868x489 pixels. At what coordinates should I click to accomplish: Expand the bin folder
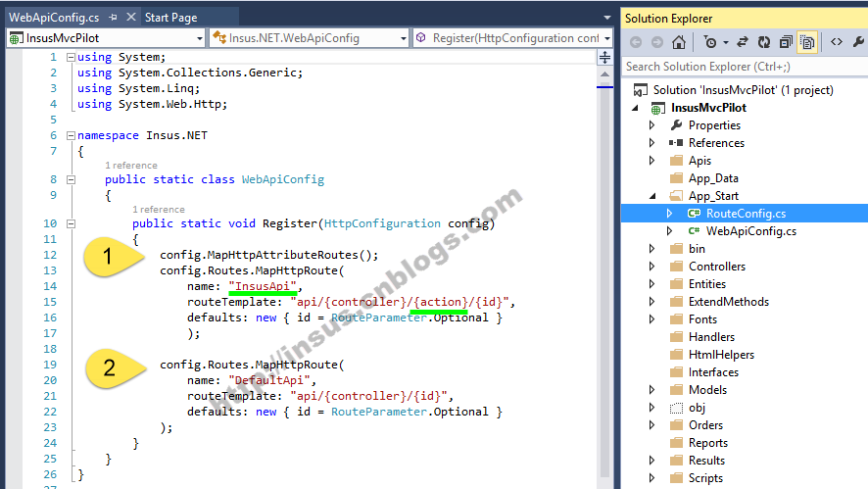coord(652,249)
